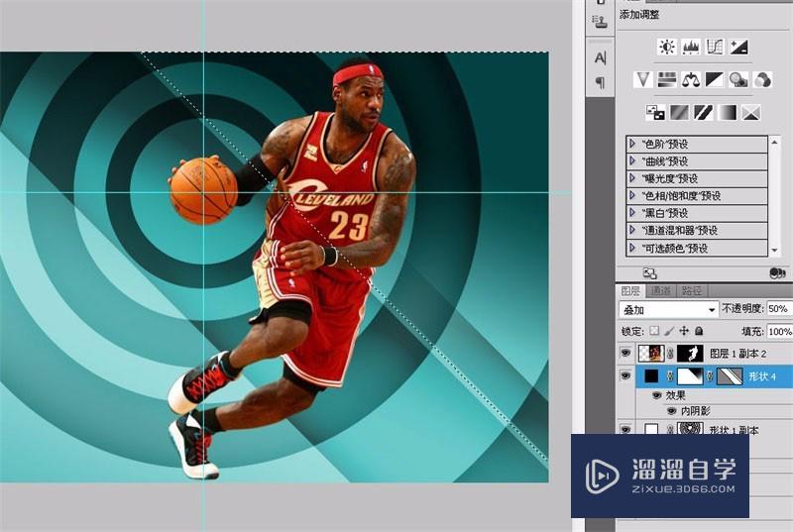The width and height of the screenshot is (793, 532).
Task: Click clip-to-layer circles icon at adjustments panel bottom
Action: click(777, 273)
